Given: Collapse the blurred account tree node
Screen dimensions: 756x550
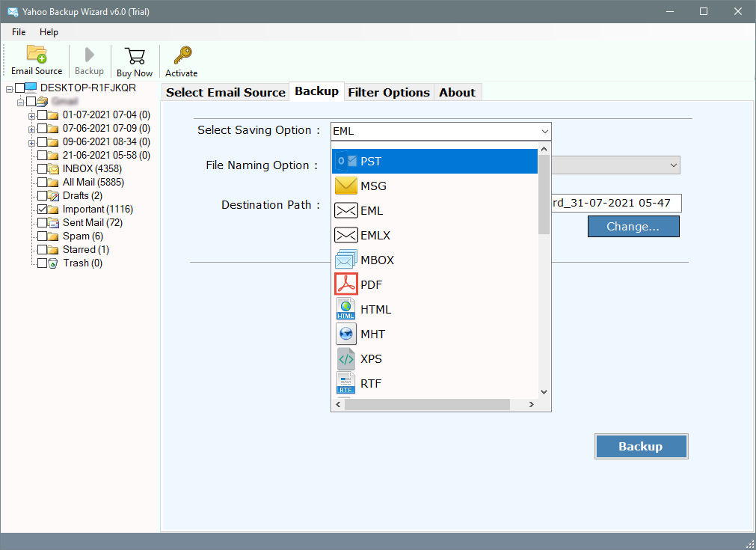Looking at the screenshot, I should (20, 103).
